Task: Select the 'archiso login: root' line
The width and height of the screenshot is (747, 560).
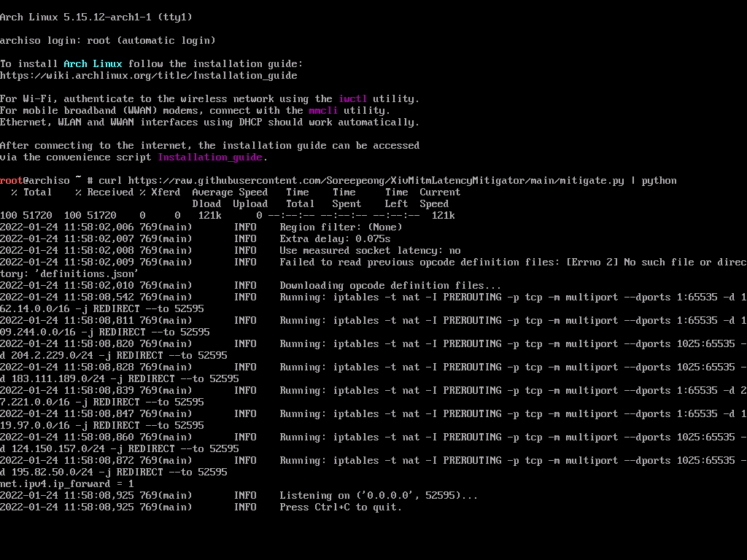Action: [108, 41]
